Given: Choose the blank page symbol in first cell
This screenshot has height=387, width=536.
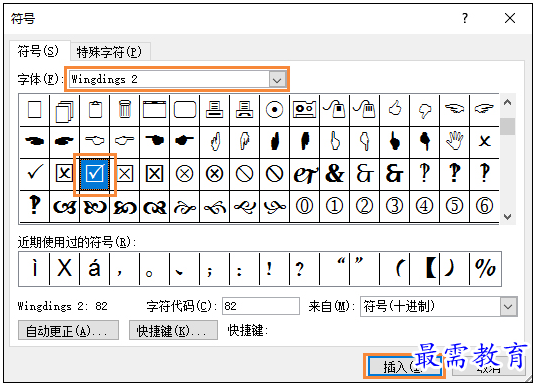Looking at the screenshot, I should click(35, 110).
